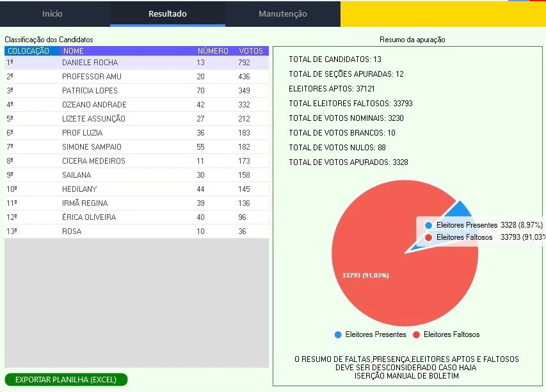Toggle Eleitores Presentes legend item
Viewport: 546px width, 392px height.
[375, 334]
